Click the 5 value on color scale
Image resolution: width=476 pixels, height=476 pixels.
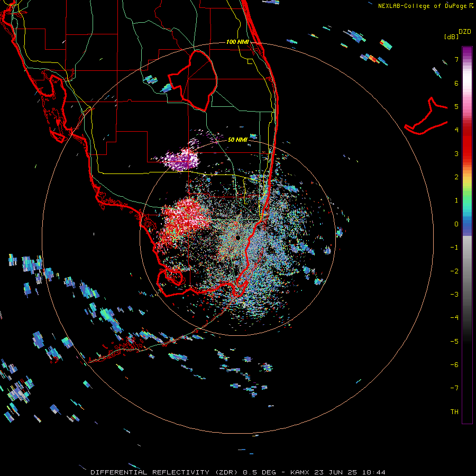[x=456, y=106]
